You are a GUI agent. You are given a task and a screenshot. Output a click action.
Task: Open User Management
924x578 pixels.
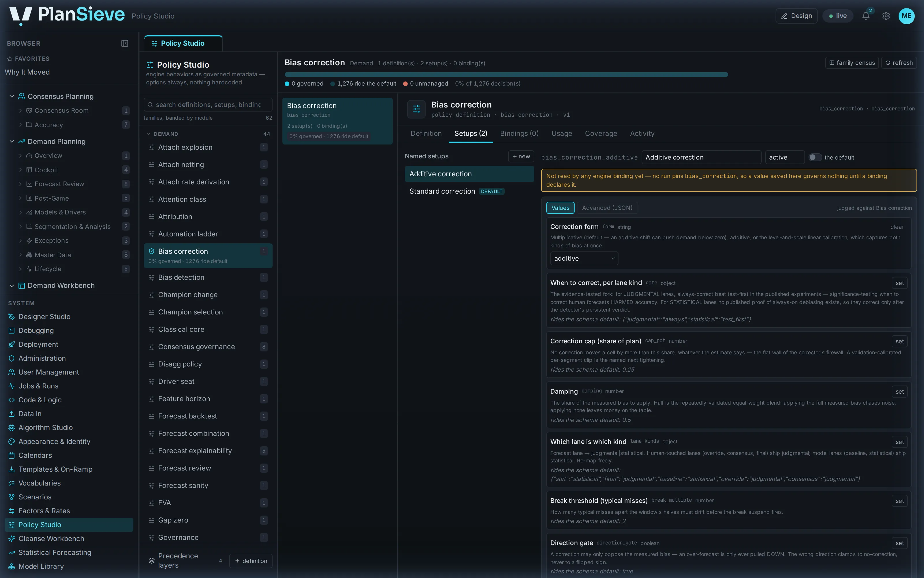point(69,372)
